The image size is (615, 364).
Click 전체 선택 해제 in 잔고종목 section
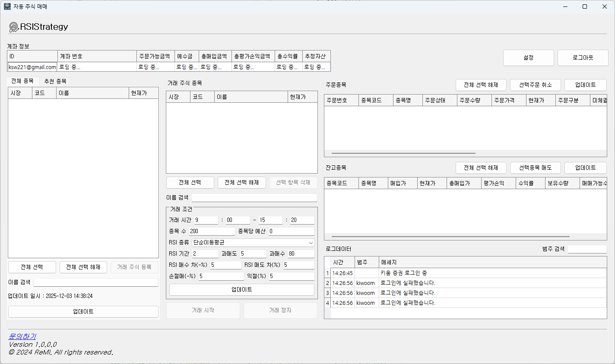point(481,168)
